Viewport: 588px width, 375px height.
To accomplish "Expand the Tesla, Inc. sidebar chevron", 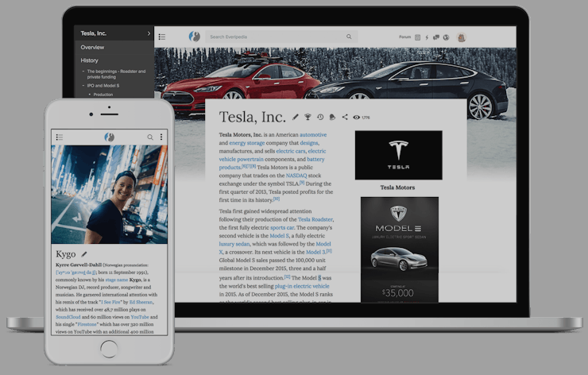I will [x=149, y=33].
